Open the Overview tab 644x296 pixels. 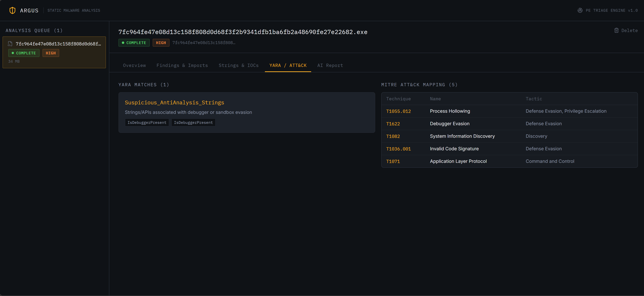pos(134,65)
